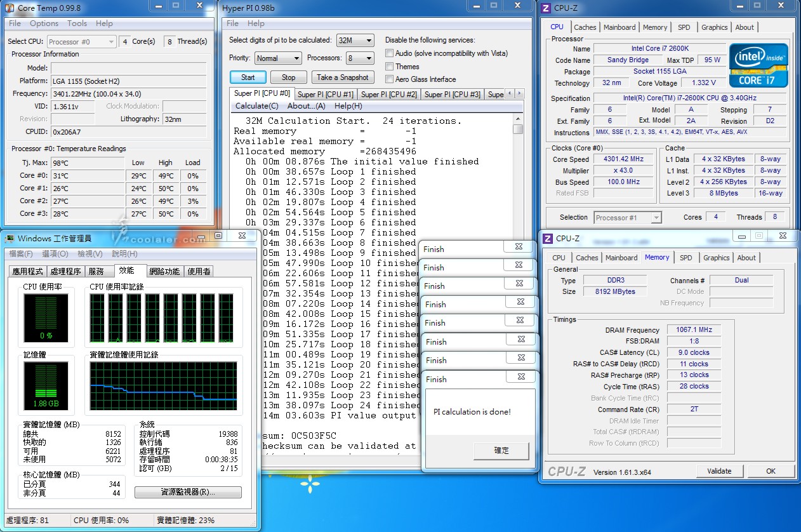Open Memory tab in top CPU-Z window
This screenshot has height=532, width=801.
point(655,27)
